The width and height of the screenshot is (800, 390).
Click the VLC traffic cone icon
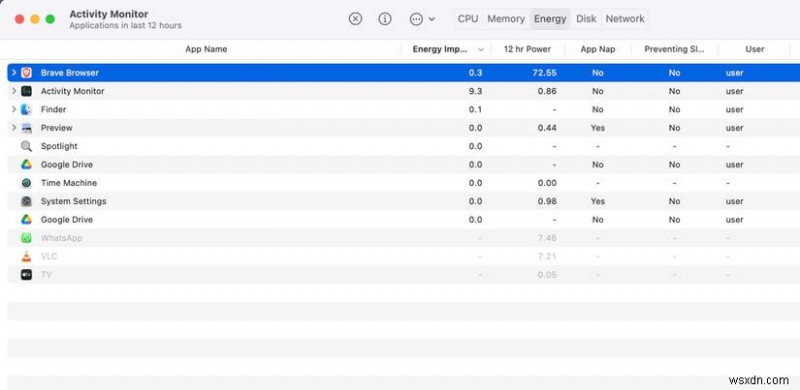(x=27, y=256)
